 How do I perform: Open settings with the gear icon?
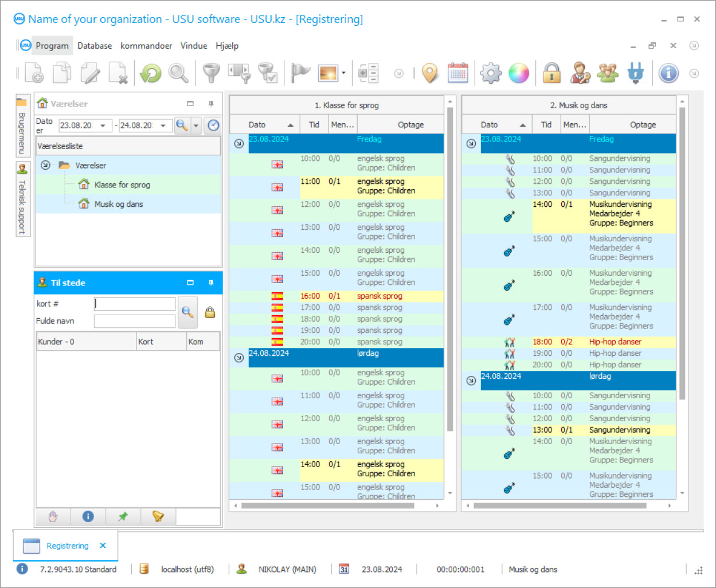coord(491,73)
